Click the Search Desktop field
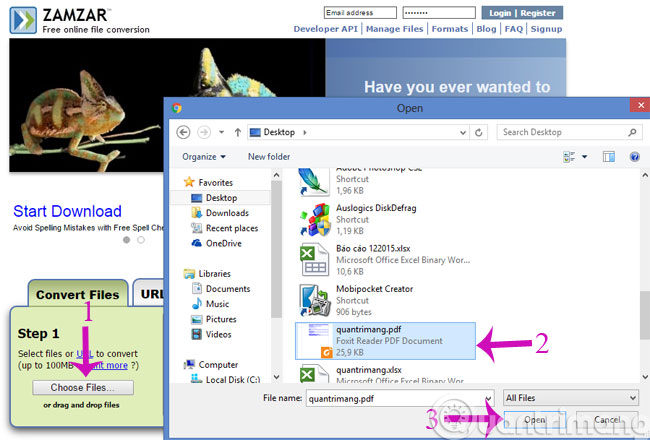The image size is (650, 440). 570,132
